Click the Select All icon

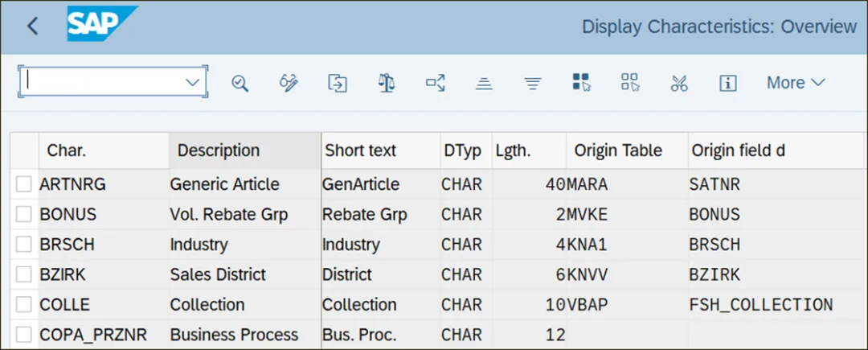581,83
